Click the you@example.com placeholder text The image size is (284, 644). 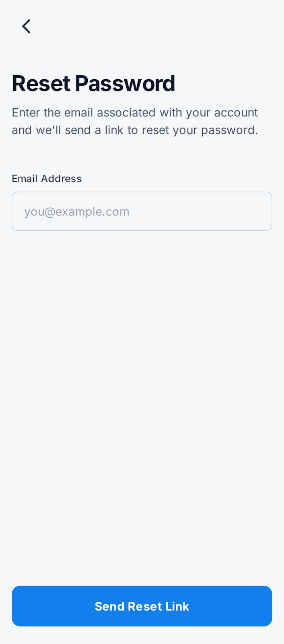click(x=77, y=212)
